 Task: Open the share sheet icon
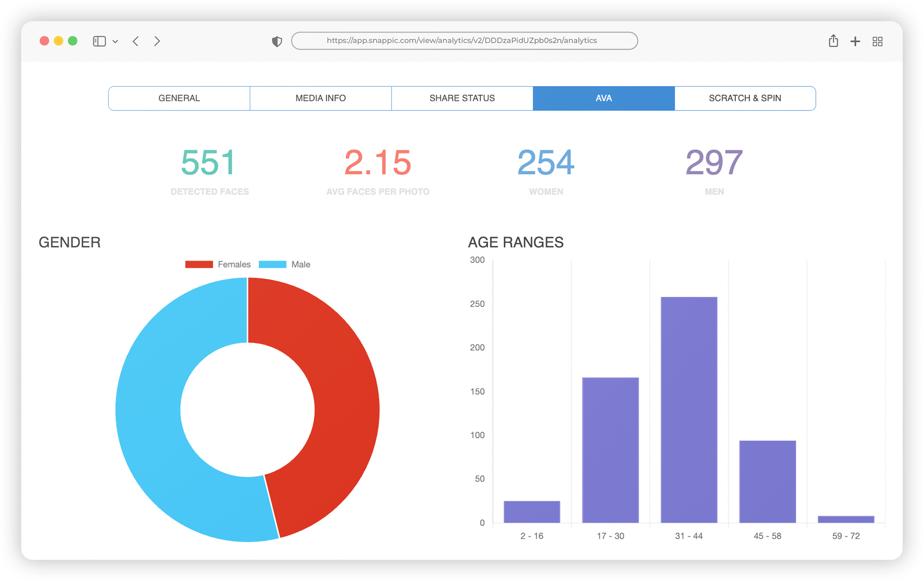point(833,41)
